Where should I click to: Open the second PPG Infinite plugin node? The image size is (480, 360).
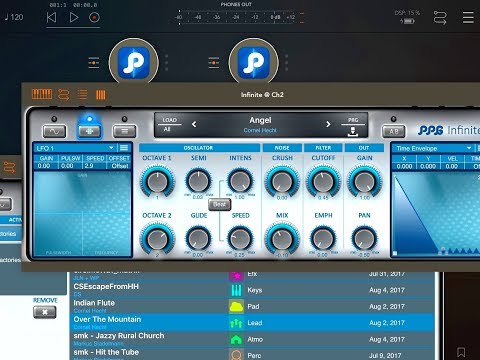click(x=254, y=62)
